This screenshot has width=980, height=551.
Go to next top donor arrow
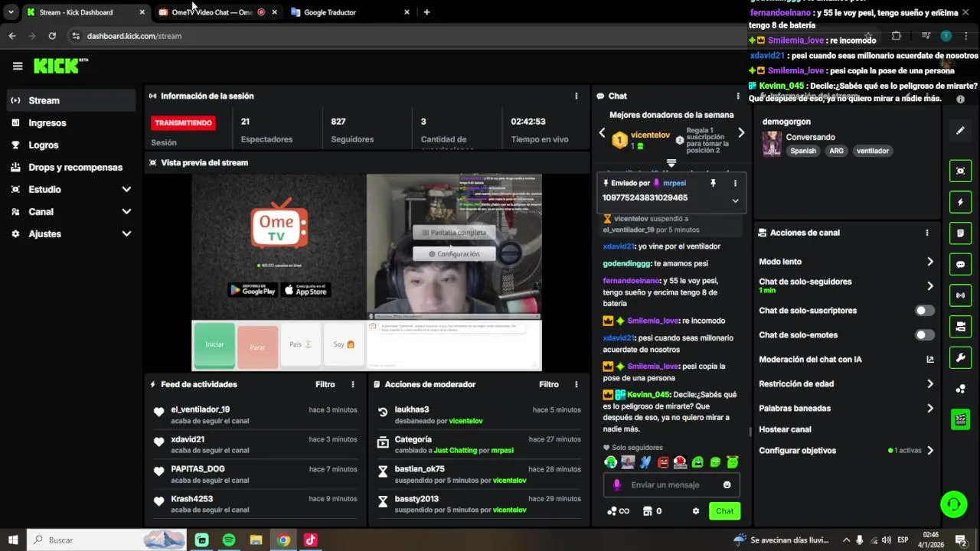click(x=741, y=132)
